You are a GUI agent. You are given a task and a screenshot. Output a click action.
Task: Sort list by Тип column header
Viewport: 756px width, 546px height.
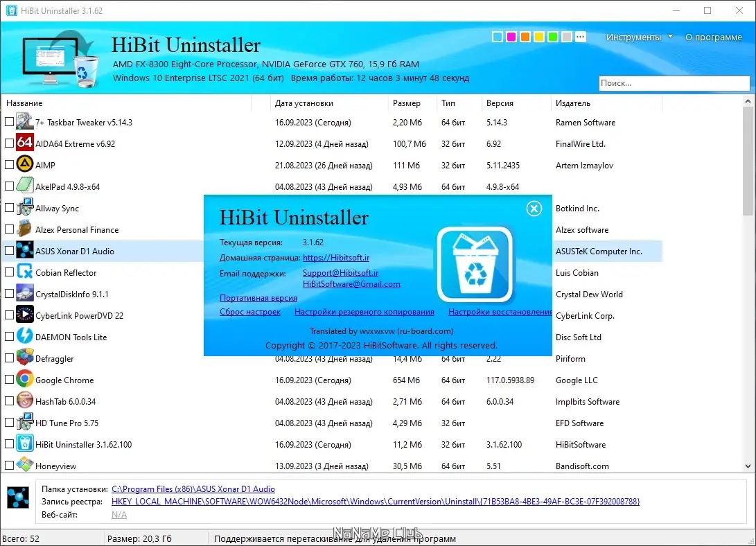[x=459, y=103]
